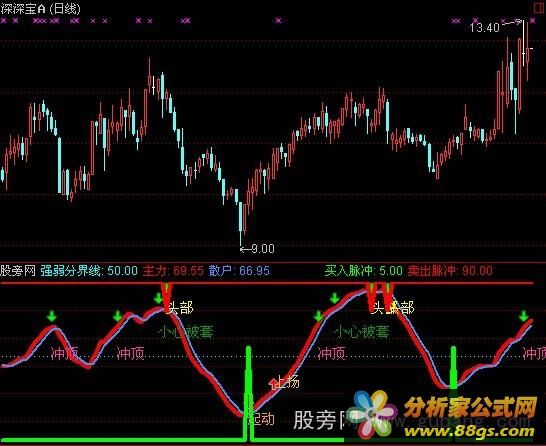The width and height of the screenshot is (546, 446).
Task: Click the 头部 label at the first peak
Action: (180, 308)
